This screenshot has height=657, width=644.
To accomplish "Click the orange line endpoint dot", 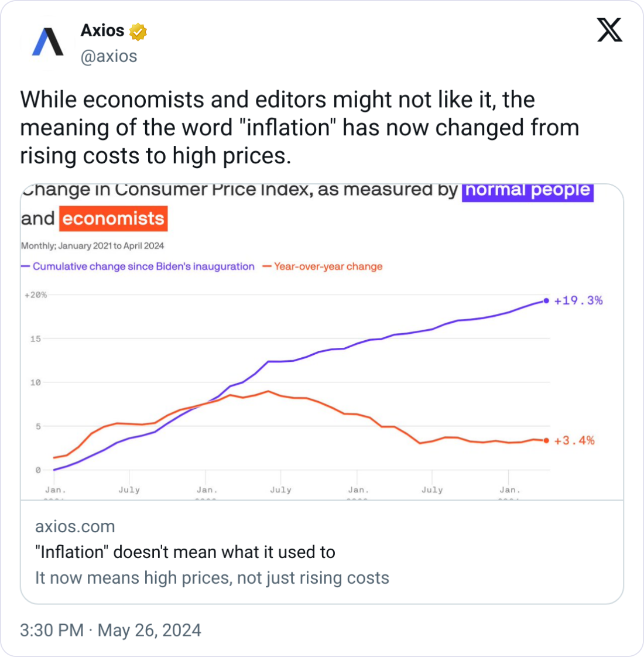I will click(x=546, y=440).
